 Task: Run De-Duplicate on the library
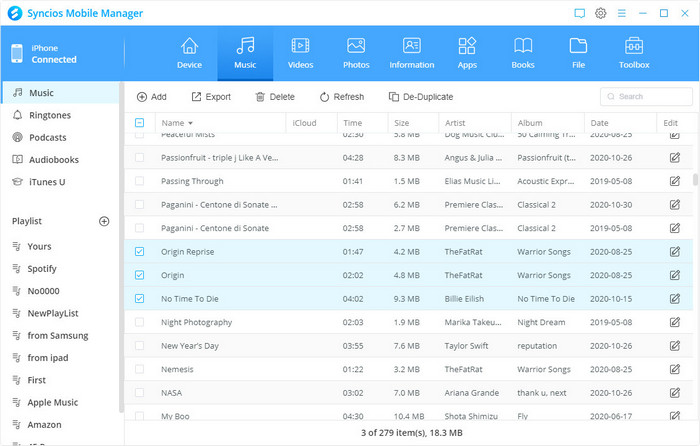(x=421, y=97)
